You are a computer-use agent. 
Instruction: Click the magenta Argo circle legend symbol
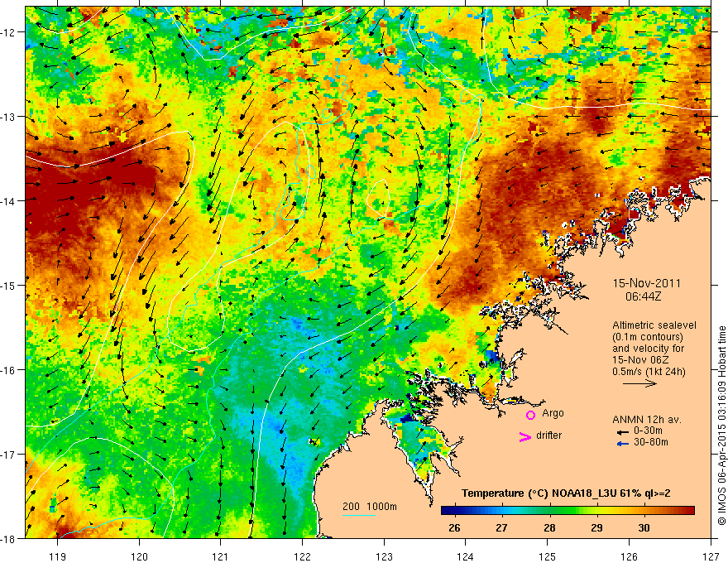point(530,415)
